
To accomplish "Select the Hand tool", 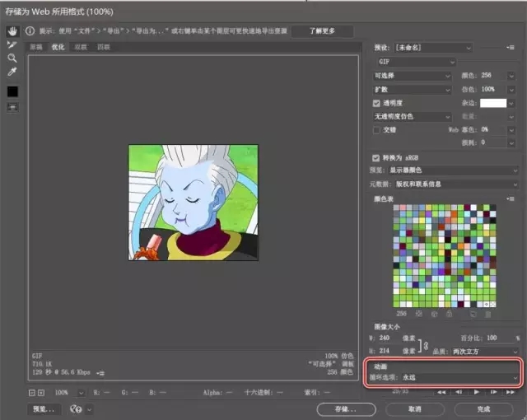I will coord(12,31).
